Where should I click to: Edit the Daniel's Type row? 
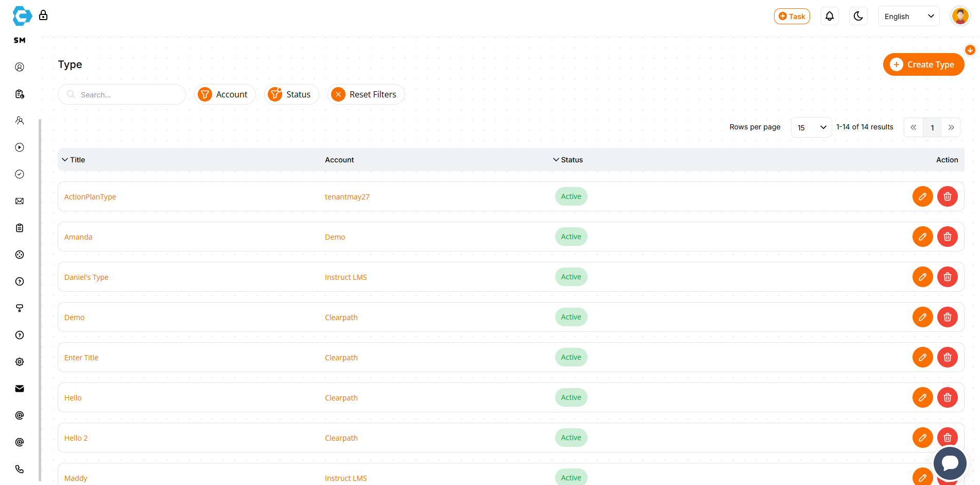[923, 277]
